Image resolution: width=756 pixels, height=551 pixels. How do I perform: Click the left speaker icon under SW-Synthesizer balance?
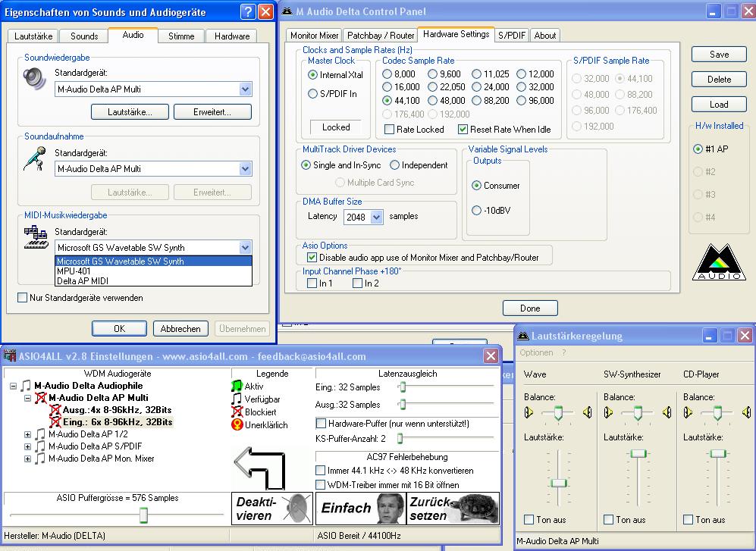(x=608, y=412)
